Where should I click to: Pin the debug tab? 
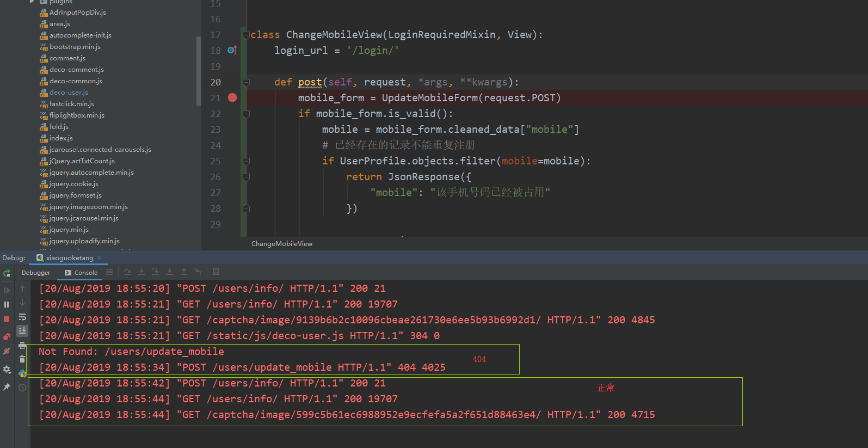(x=7, y=387)
